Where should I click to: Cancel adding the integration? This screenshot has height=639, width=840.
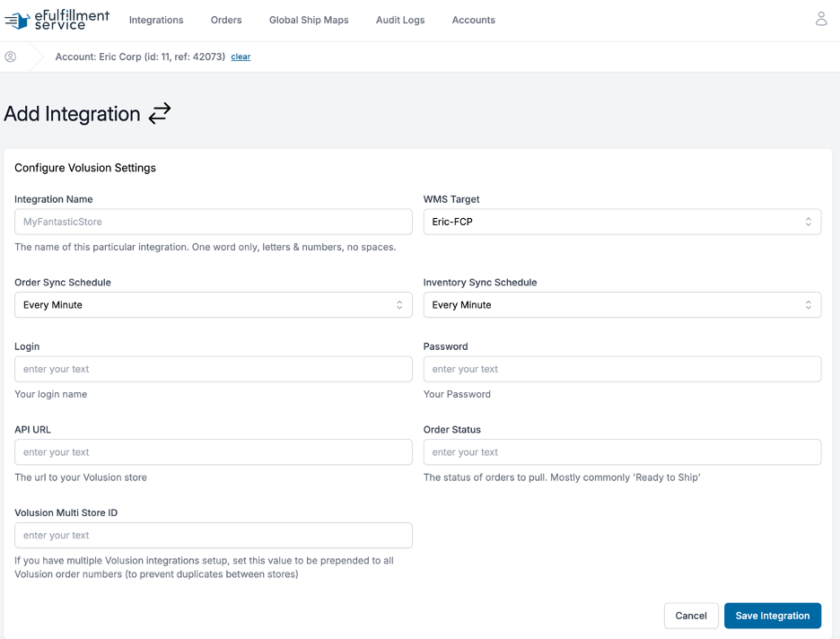click(690, 616)
